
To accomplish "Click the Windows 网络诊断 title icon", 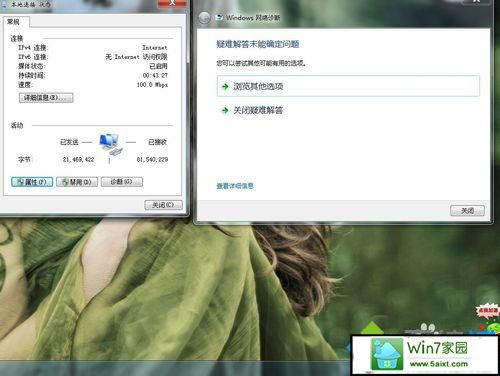I will 219,17.
